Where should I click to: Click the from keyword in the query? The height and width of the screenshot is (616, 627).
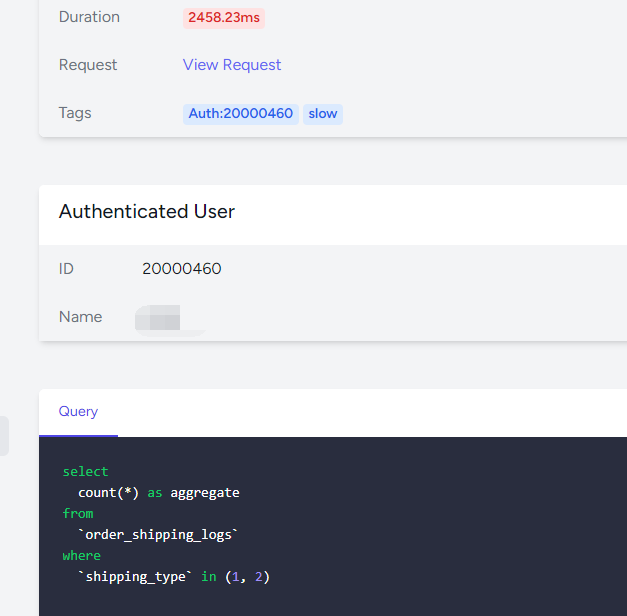[77, 513]
